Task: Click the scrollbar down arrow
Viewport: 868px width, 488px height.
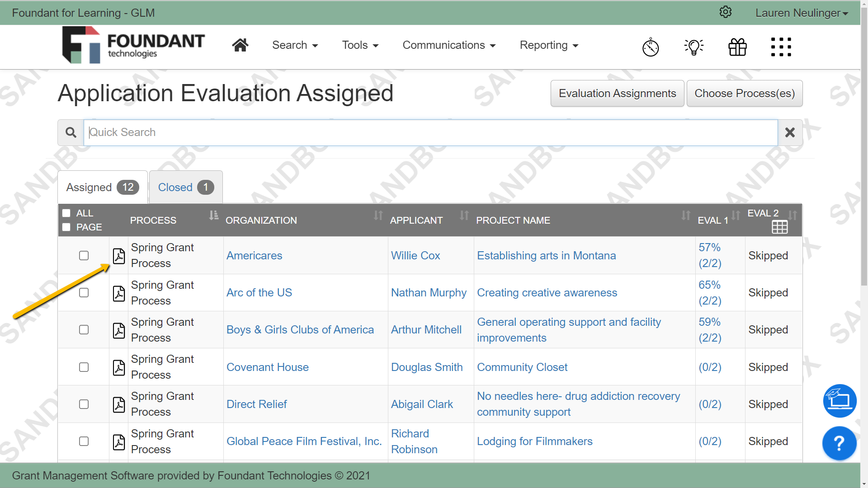Action: point(864,483)
